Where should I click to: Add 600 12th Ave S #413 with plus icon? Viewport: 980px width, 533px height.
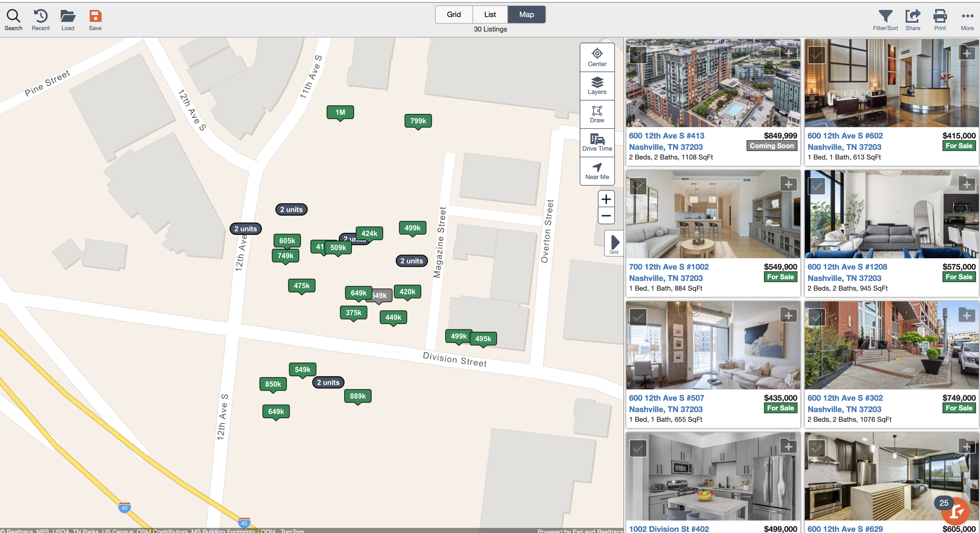[x=788, y=53]
